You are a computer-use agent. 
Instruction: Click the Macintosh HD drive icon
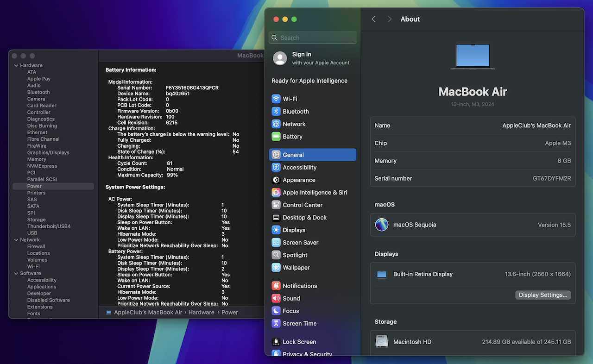pyautogui.click(x=382, y=342)
